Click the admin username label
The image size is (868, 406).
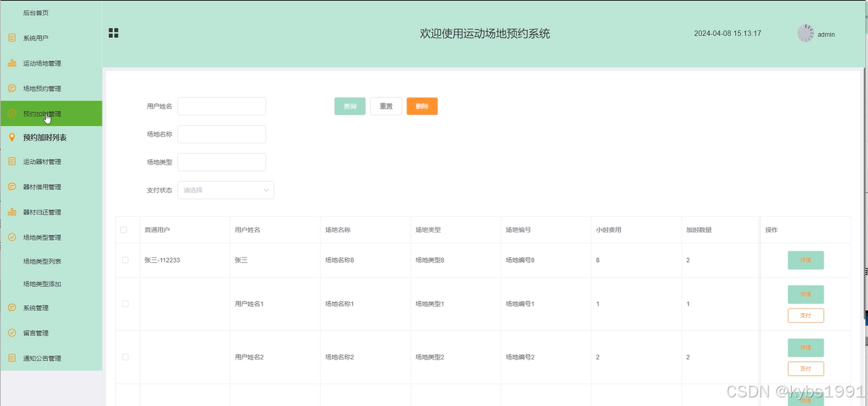(x=826, y=34)
